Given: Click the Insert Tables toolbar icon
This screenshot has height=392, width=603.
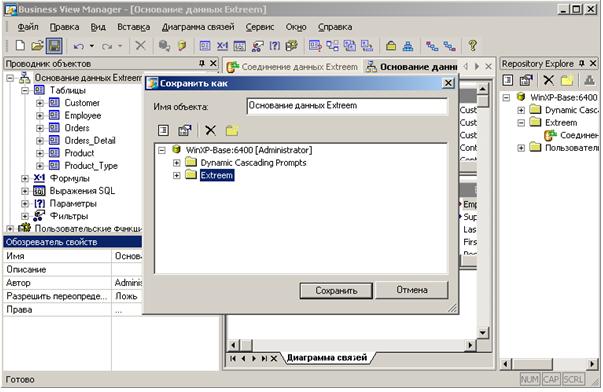Looking at the screenshot, I should click(x=205, y=46).
